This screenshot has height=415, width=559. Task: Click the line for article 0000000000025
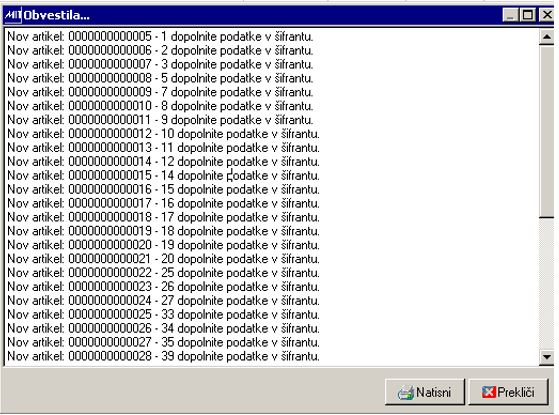click(x=163, y=315)
